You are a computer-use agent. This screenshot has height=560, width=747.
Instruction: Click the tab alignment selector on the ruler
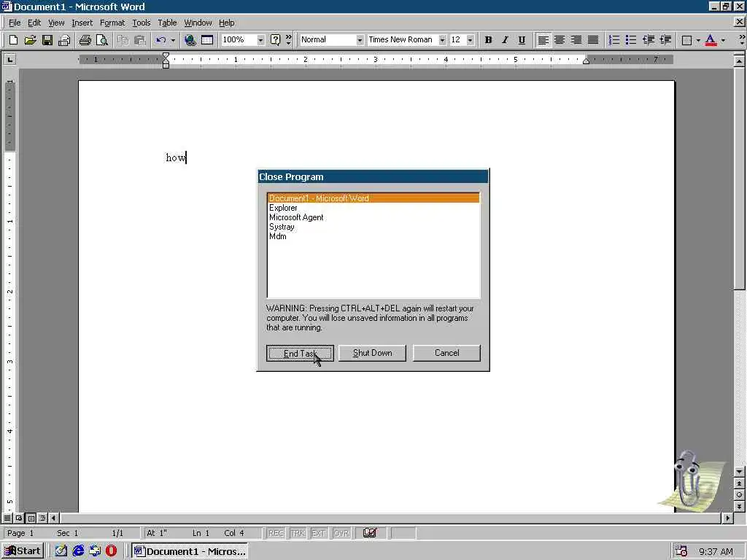(9, 60)
